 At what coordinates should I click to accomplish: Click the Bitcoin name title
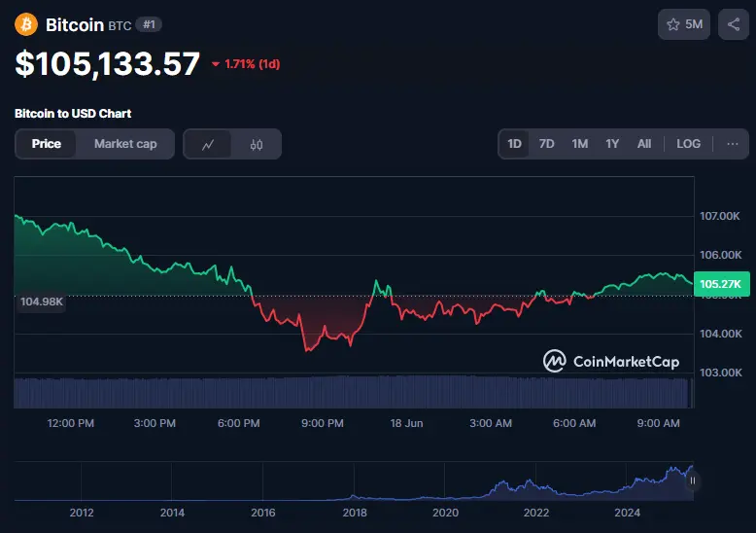point(75,24)
